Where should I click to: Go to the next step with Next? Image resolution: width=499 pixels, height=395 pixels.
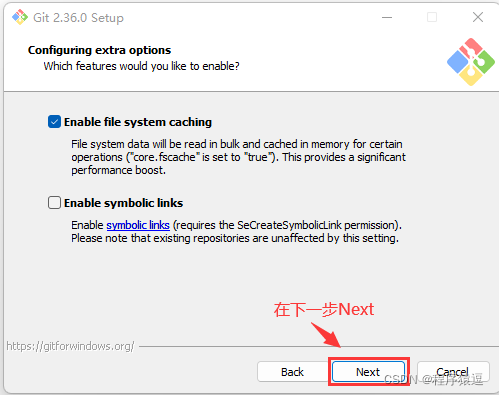[x=368, y=372]
